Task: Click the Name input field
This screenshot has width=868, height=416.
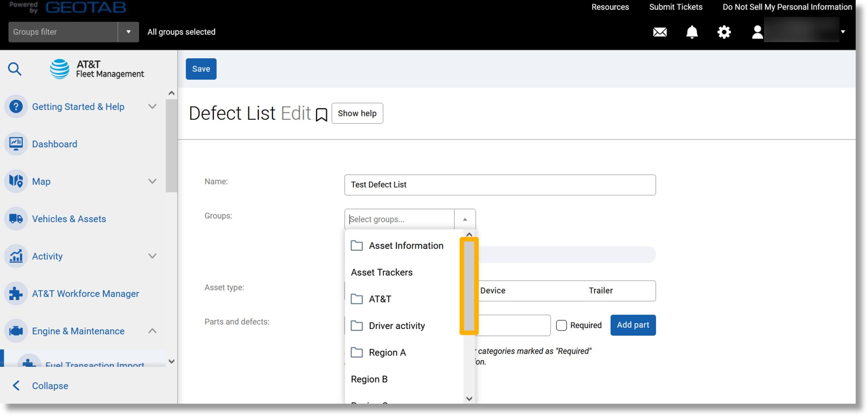Action: [499, 184]
